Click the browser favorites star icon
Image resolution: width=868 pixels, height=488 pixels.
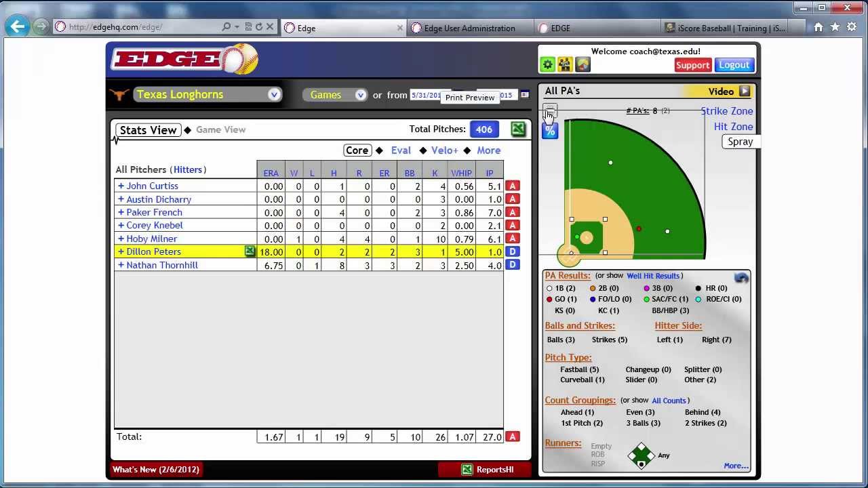click(835, 27)
